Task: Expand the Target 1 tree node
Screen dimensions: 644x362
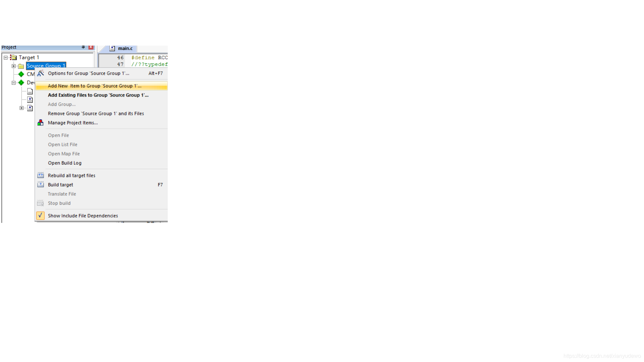Action: (x=5, y=57)
